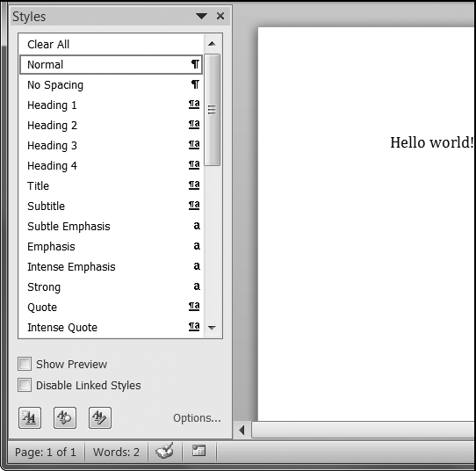Click the horizontal scroll left arrow
Image resolution: width=476 pixels, height=471 pixels.
coord(242,430)
